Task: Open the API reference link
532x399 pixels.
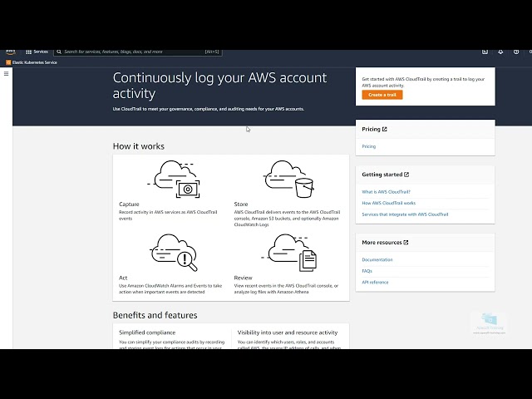Action: pos(375,283)
